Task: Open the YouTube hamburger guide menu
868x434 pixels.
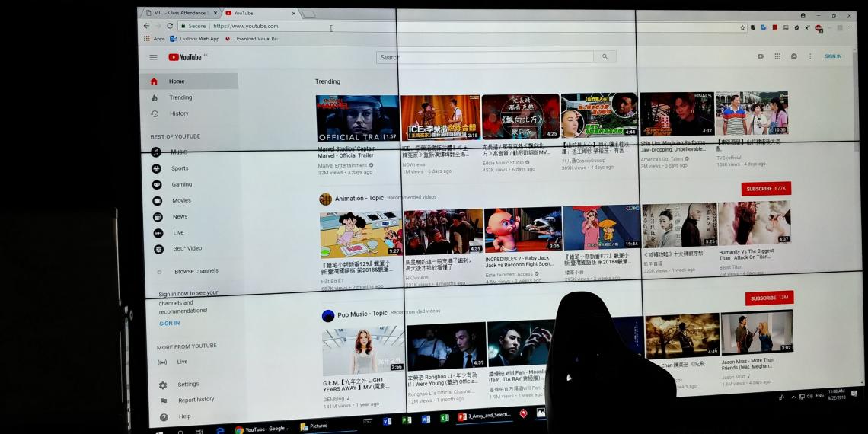Action: 153,57
